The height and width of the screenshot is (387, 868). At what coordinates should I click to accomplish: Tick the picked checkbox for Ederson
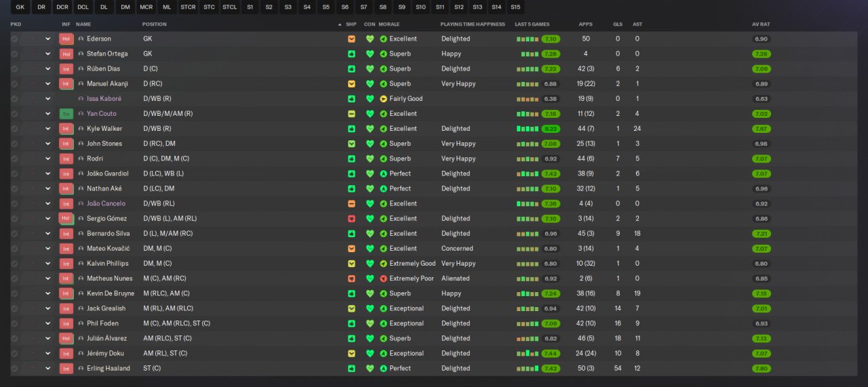click(x=14, y=39)
